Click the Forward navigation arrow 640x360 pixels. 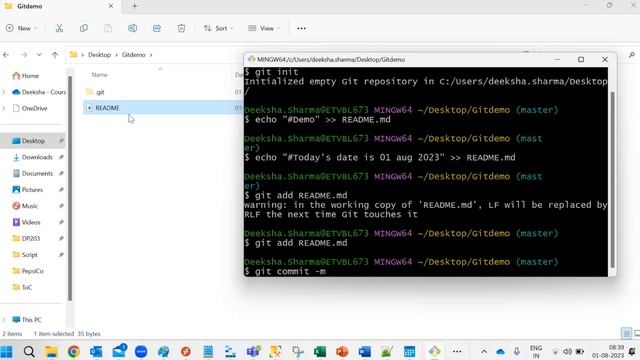pos(24,55)
